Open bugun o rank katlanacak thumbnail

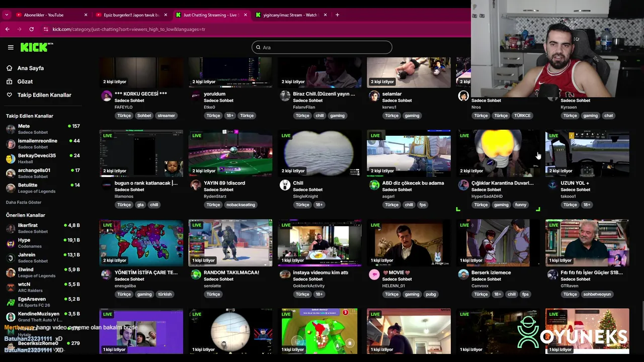coord(141,153)
